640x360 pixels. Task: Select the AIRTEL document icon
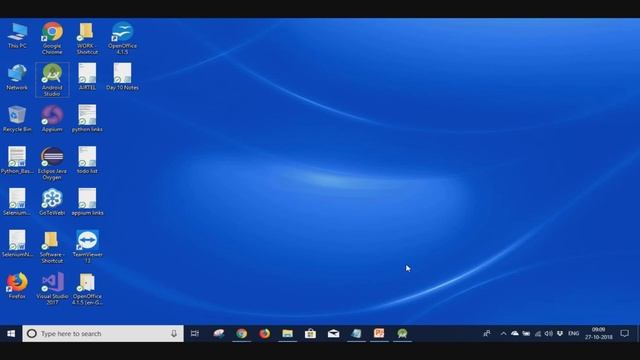coord(87,77)
